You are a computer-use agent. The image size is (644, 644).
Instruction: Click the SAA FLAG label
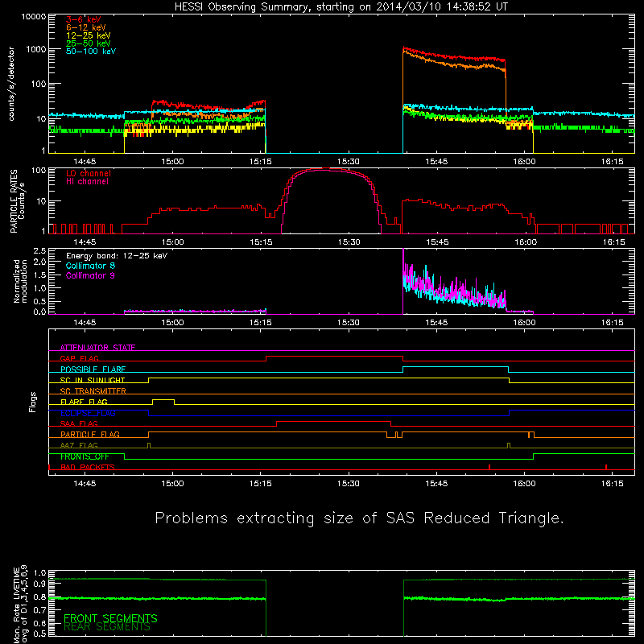tap(79, 423)
